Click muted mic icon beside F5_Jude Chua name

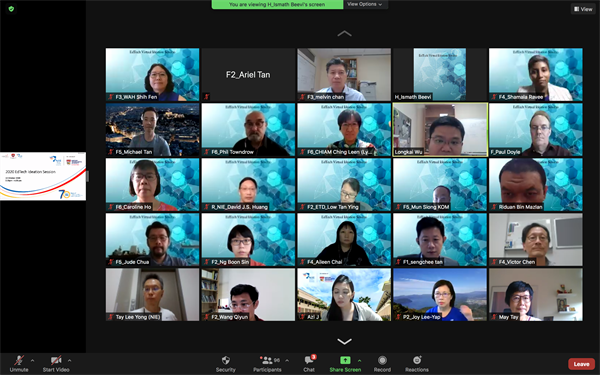tap(111, 262)
